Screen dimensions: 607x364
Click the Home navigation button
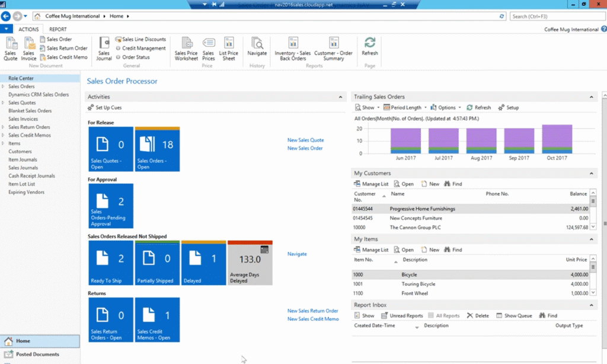coord(40,341)
